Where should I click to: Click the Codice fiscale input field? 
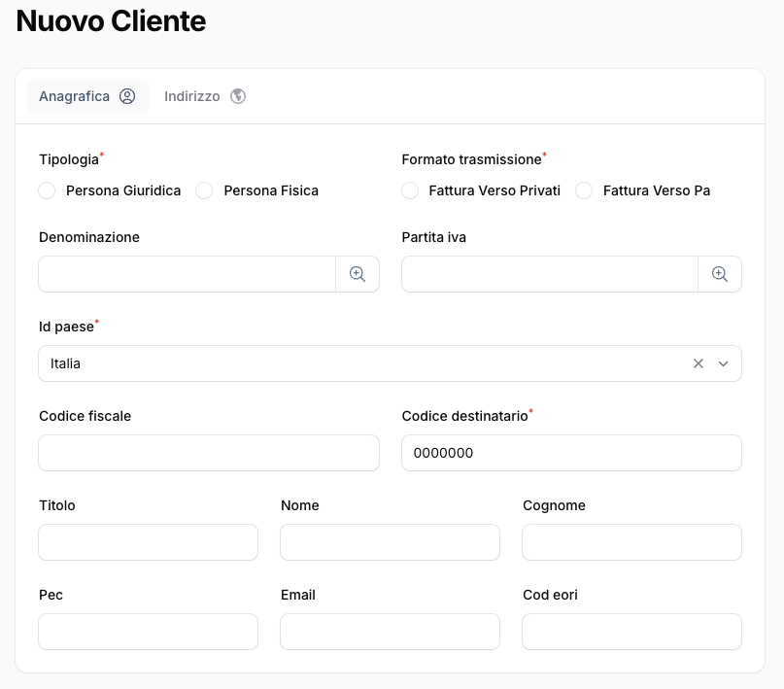click(209, 453)
